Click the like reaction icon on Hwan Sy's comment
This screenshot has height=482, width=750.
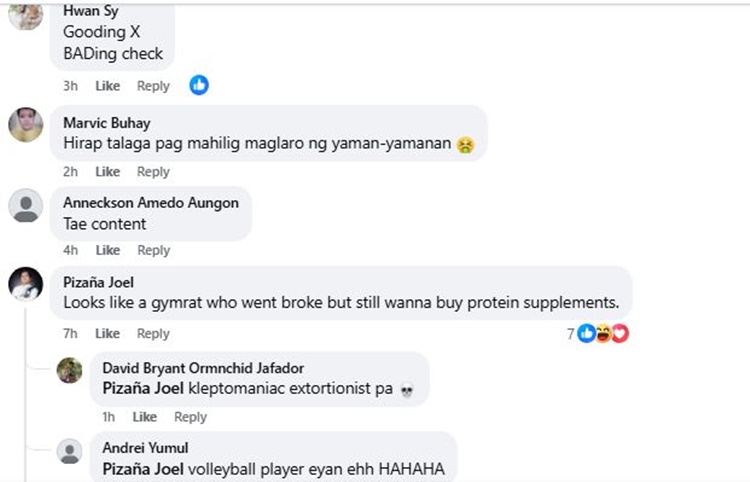[x=199, y=86]
